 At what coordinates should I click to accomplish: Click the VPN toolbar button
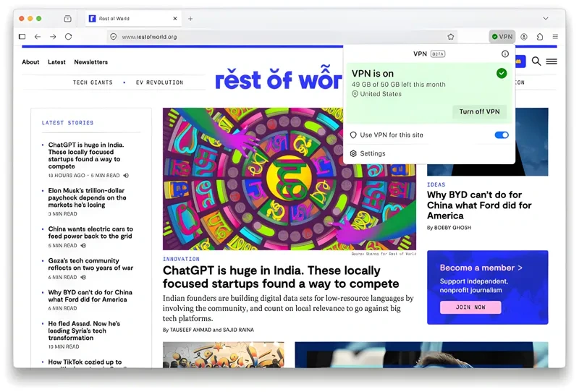coord(502,36)
